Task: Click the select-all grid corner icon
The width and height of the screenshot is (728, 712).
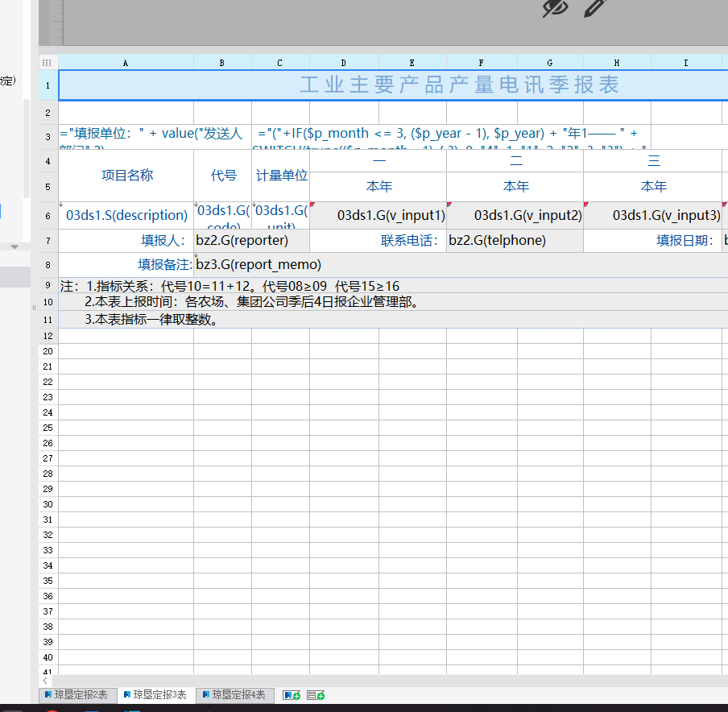Action: click(48, 62)
